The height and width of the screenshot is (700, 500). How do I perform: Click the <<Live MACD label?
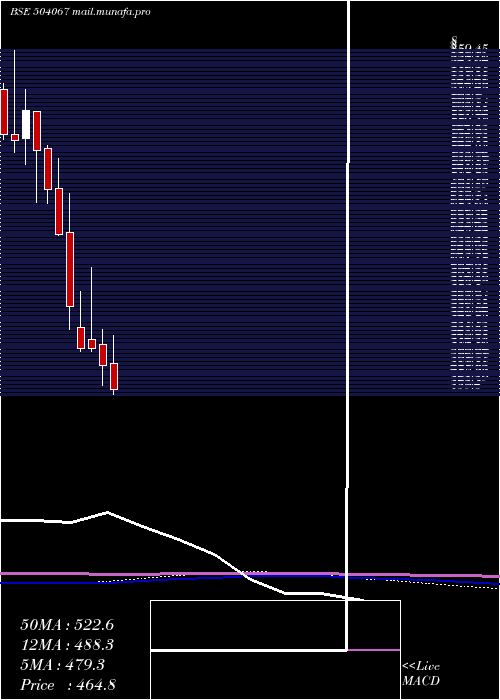[421, 674]
